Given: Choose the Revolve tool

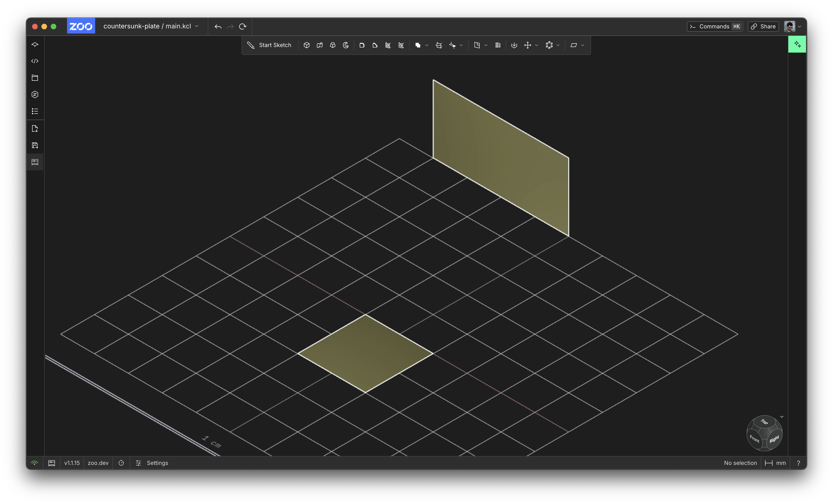Looking at the screenshot, I should [x=346, y=45].
